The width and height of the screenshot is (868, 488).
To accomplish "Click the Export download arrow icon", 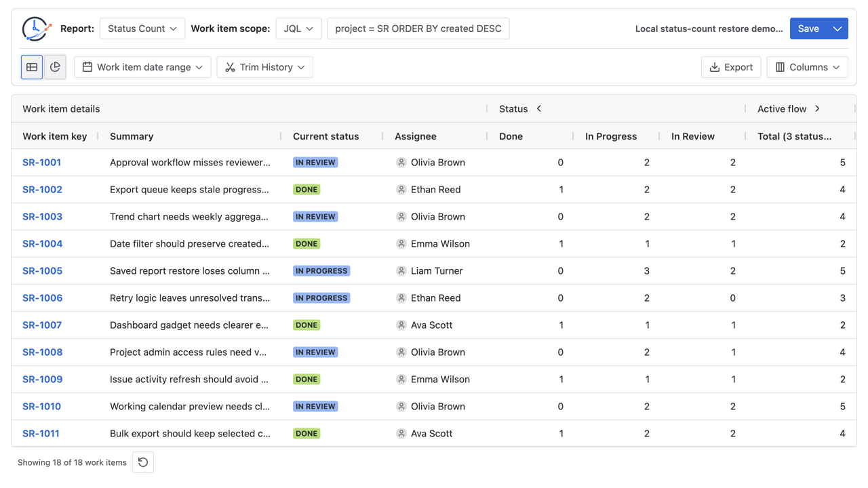I will point(714,67).
